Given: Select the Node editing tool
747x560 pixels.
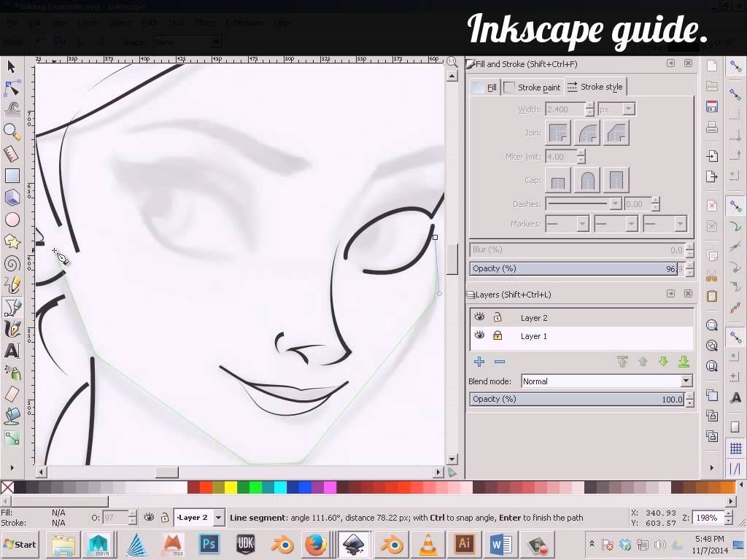Looking at the screenshot, I should (11, 88).
